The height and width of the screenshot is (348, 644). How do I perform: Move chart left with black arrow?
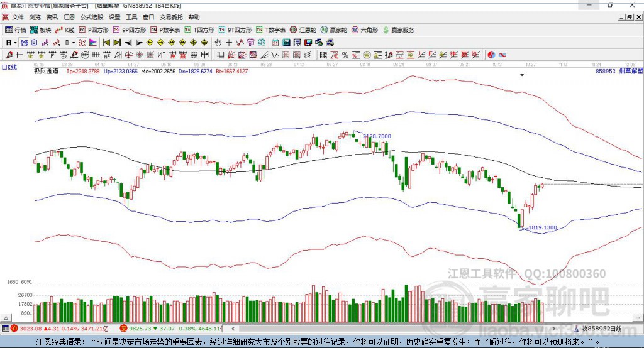coord(128,43)
